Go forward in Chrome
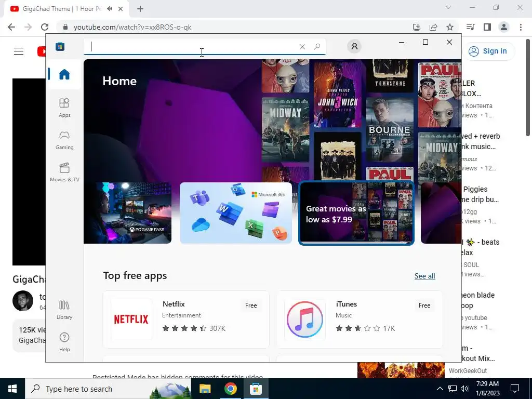The image size is (532, 399). point(28,27)
